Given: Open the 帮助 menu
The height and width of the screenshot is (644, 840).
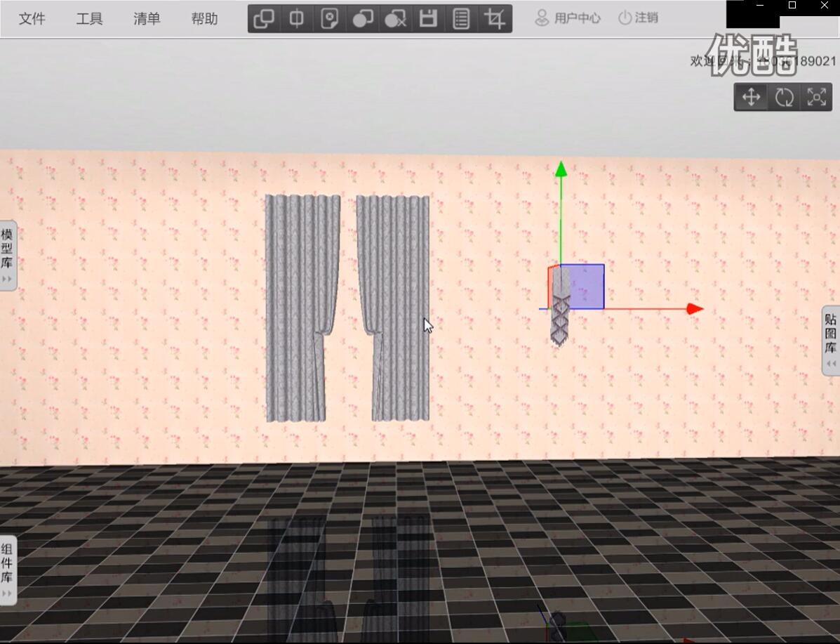Looking at the screenshot, I should tap(204, 19).
